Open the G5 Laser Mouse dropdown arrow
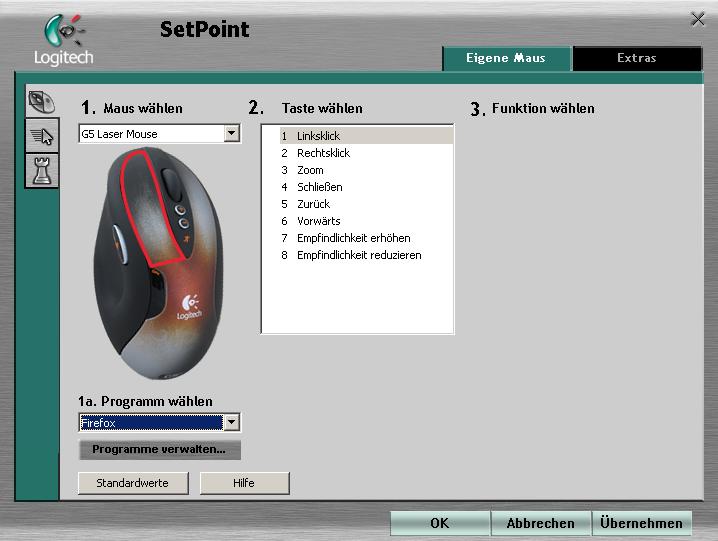Viewport: 718px width, 541px height. click(x=232, y=133)
